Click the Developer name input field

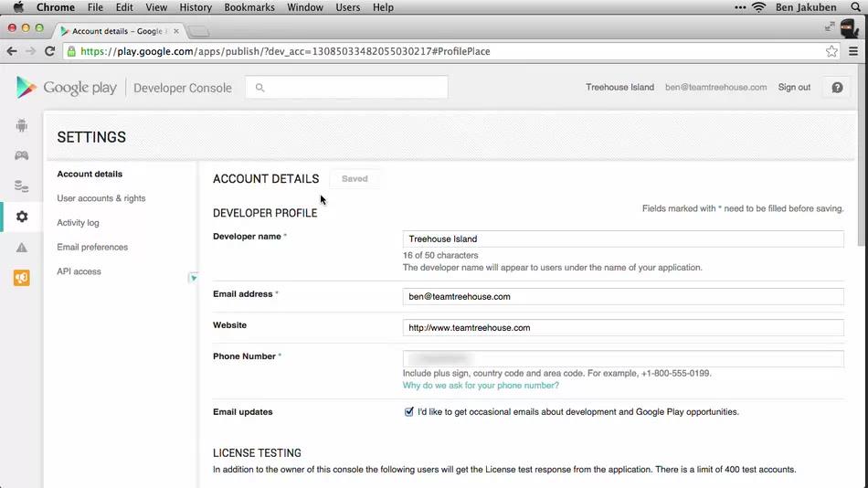coord(623,239)
